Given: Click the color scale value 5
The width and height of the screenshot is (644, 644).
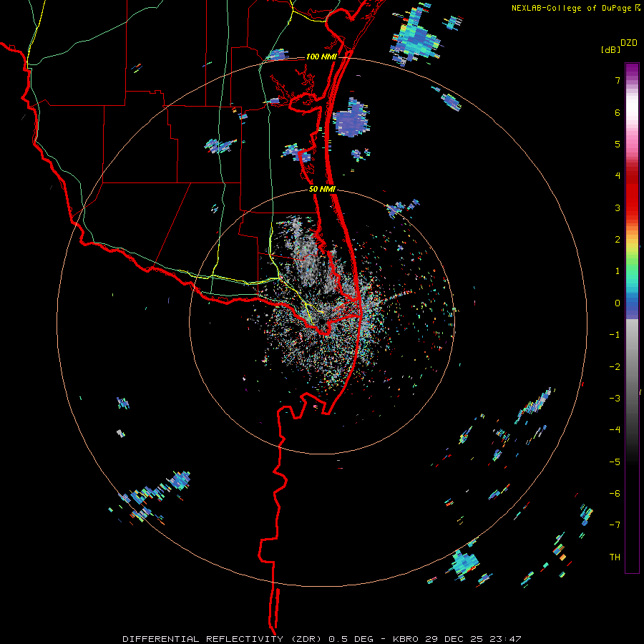Looking at the screenshot, I should (x=618, y=144).
